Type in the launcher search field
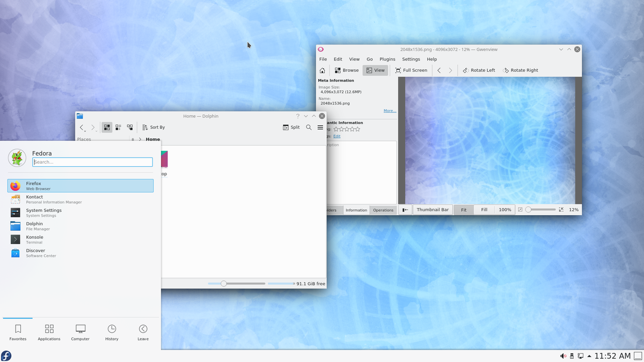 tap(92, 161)
